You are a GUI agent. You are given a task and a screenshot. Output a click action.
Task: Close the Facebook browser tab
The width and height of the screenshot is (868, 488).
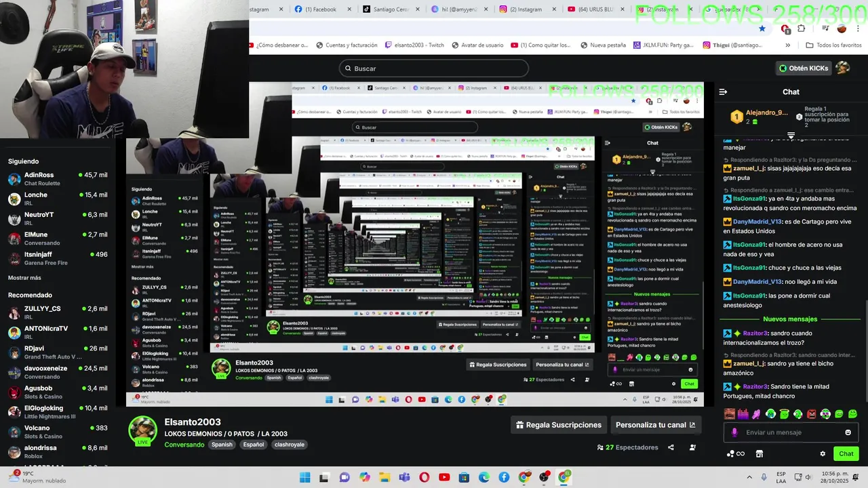(x=350, y=9)
